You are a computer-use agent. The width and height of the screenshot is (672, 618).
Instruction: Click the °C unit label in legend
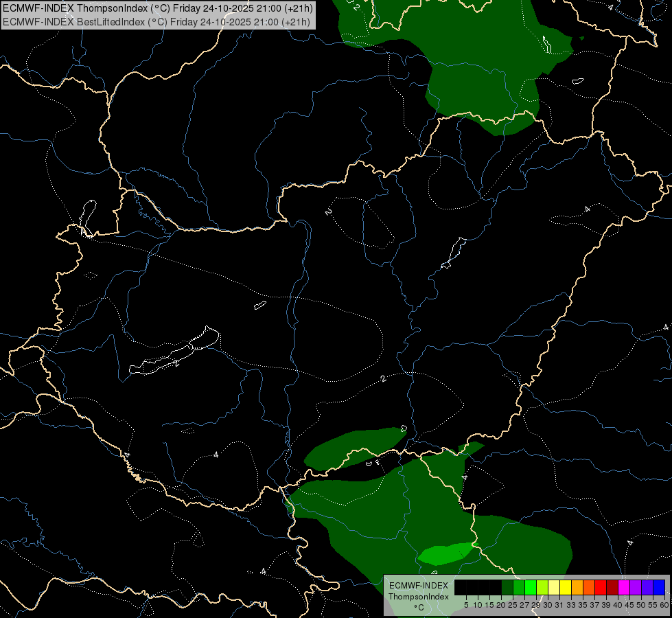419,608
